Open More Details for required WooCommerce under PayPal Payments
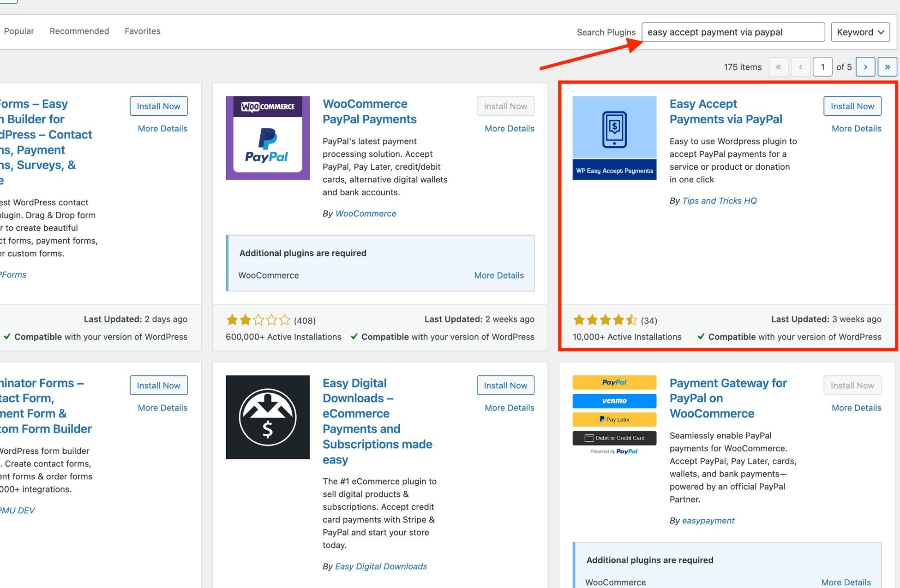Image resolution: width=900 pixels, height=588 pixels. pyautogui.click(x=499, y=275)
